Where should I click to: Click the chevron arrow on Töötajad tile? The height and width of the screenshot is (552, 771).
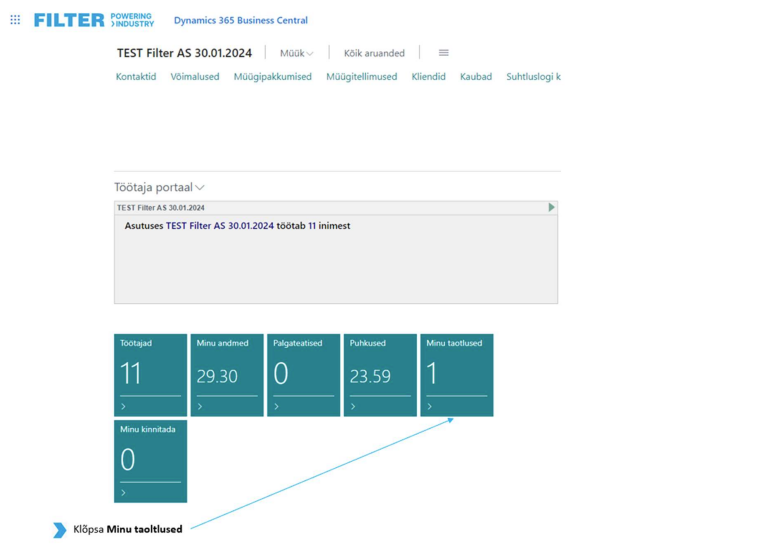[x=123, y=407]
